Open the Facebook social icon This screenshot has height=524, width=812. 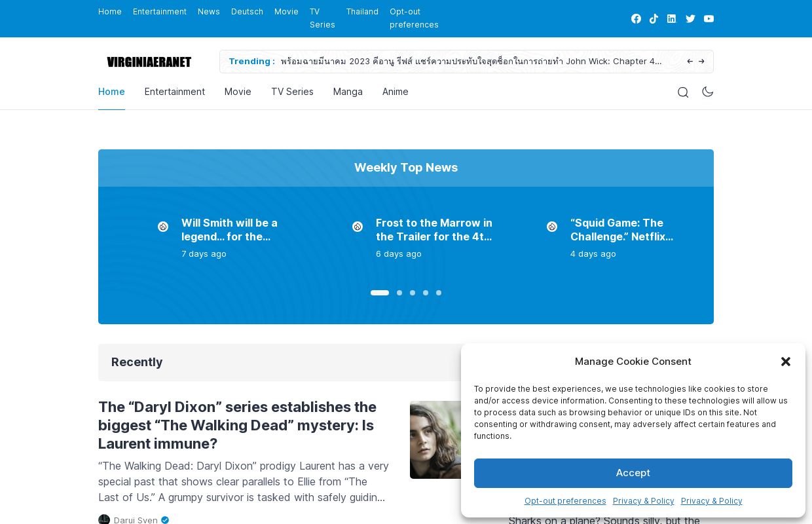[636, 18]
